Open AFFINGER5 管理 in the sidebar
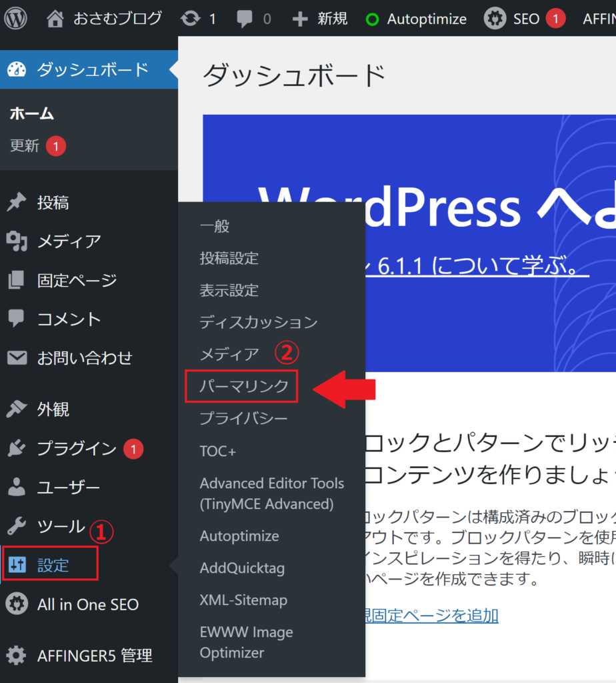The image size is (616, 683). [95, 656]
